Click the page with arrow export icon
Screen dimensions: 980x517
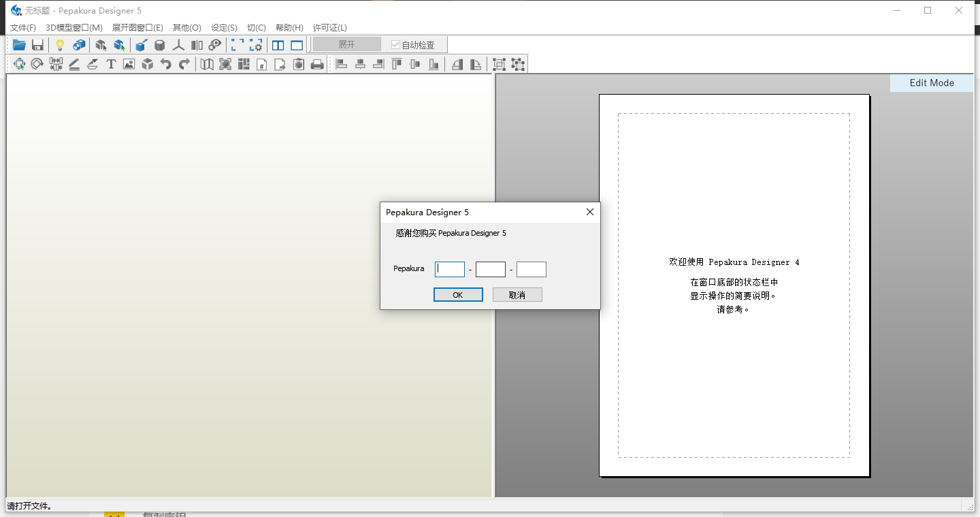(x=280, y=64)
